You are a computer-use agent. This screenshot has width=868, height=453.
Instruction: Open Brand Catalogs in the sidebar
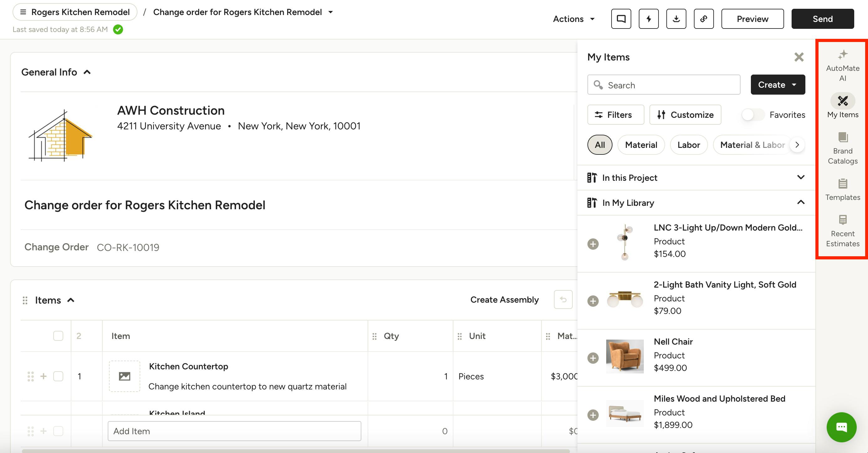click(842, 148)
